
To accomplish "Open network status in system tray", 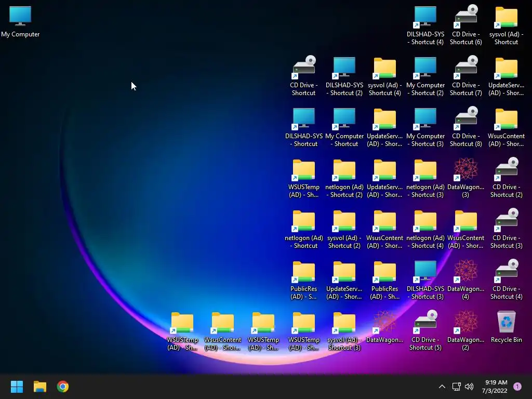I will pos(456,387).
